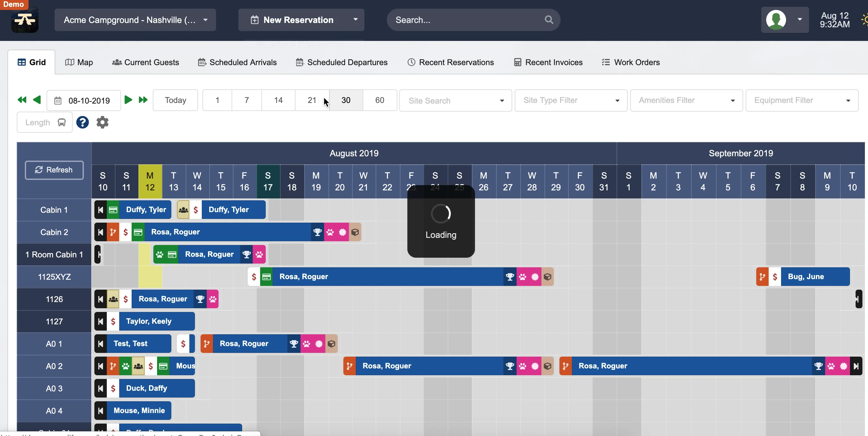Screen dimensions: 868x436
Task: Open the Site Type Filter dropdown
Action: pyautogui.click(x=571, y=100)
